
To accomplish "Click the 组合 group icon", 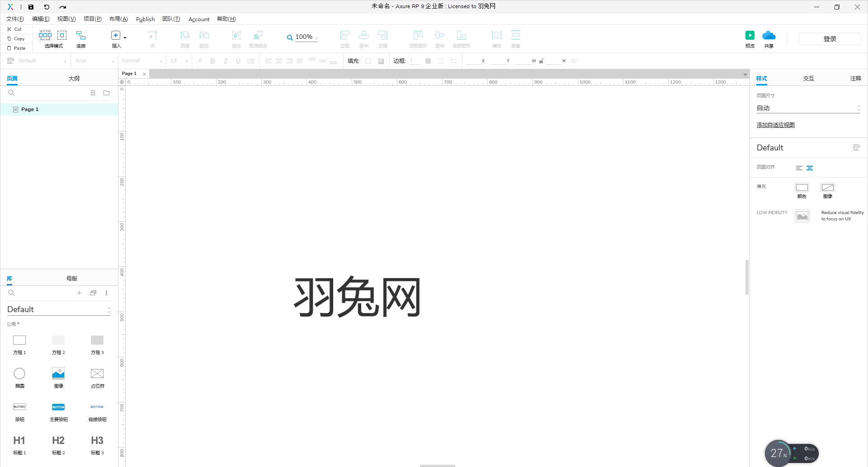I will coord(236,35).
